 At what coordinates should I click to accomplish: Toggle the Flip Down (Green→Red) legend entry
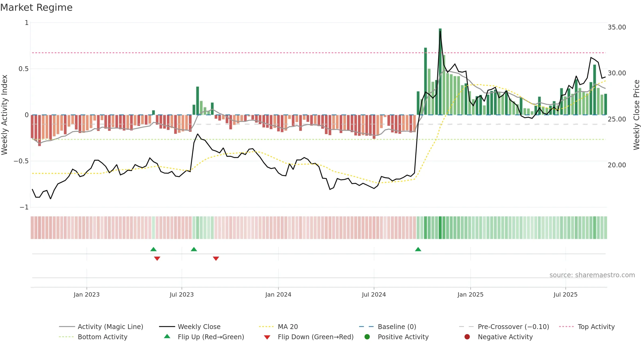(309, 337)
